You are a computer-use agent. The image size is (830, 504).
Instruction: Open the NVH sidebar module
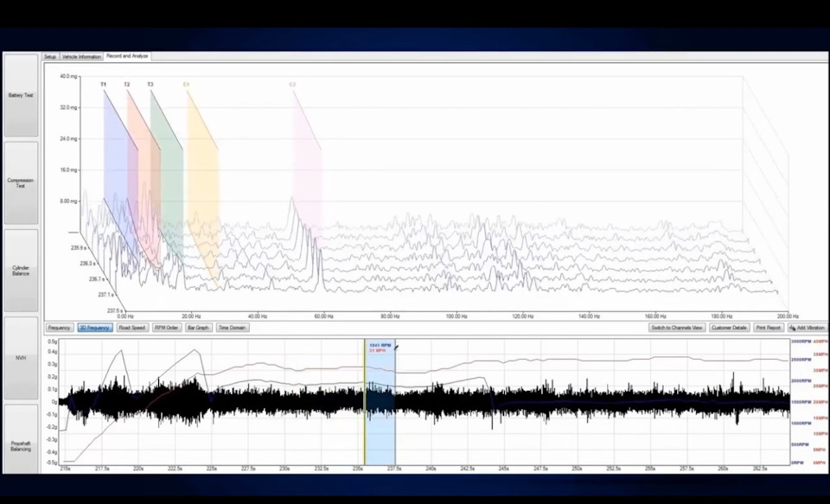pos(21,358)
